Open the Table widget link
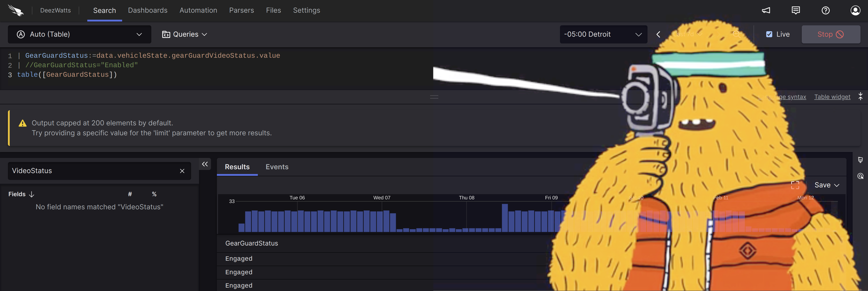 (x=832, y=97)
